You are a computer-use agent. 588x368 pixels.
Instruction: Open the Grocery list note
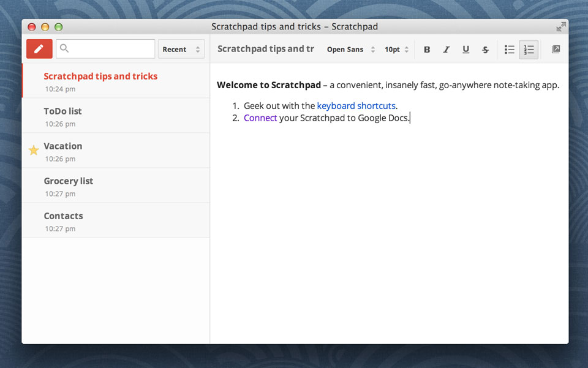116,186
